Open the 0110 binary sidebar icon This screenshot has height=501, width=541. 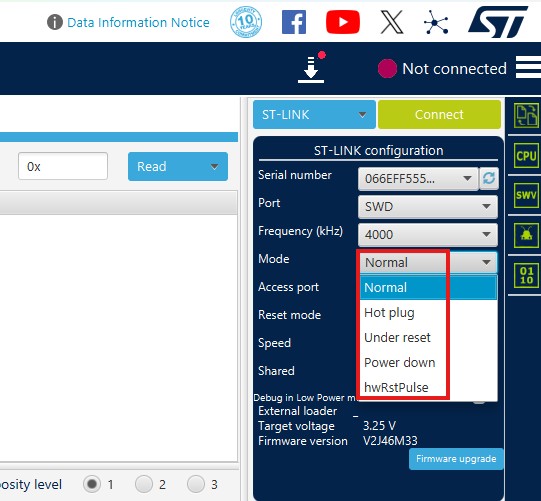(526, 275)
